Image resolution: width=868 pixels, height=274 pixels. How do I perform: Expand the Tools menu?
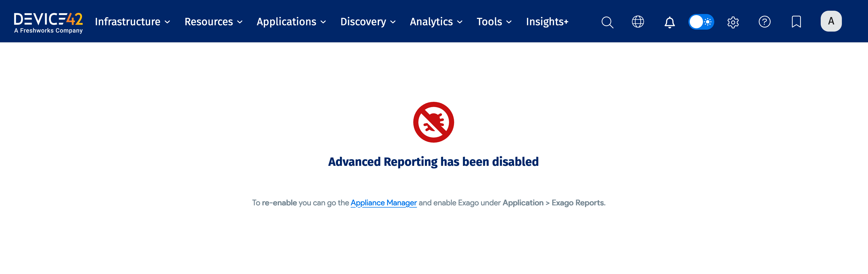pos(494,22)
